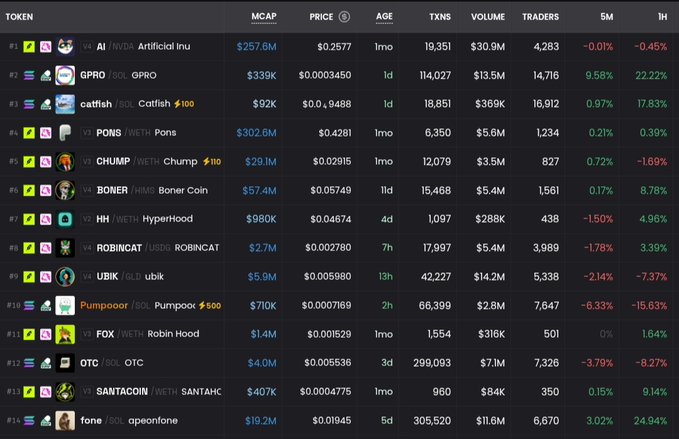Click the $30.9M volume value
This screenshot has height=439, width=679.
(488, 47)
